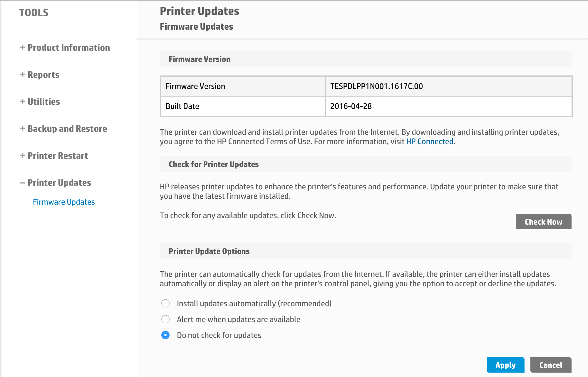This screenshot has height=377, width=588.
Task: Expand the Product Information section
Action: 68,48
